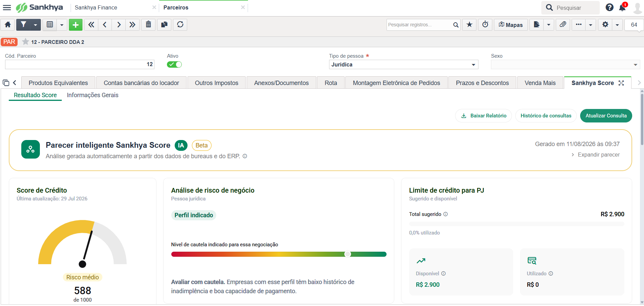Image resolution: width=644 pixels, height=306 pixels.
Task: Expand the view mode dropdown arrow
Action: coord(61,25)
